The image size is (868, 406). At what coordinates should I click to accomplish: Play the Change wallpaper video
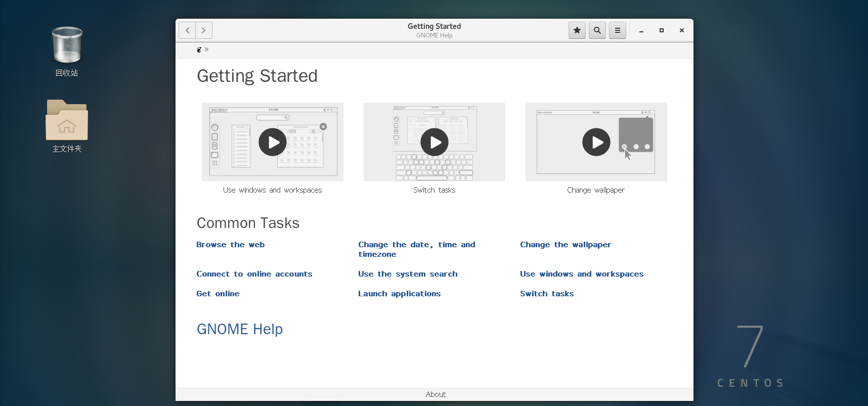click(x=596, y=142)
